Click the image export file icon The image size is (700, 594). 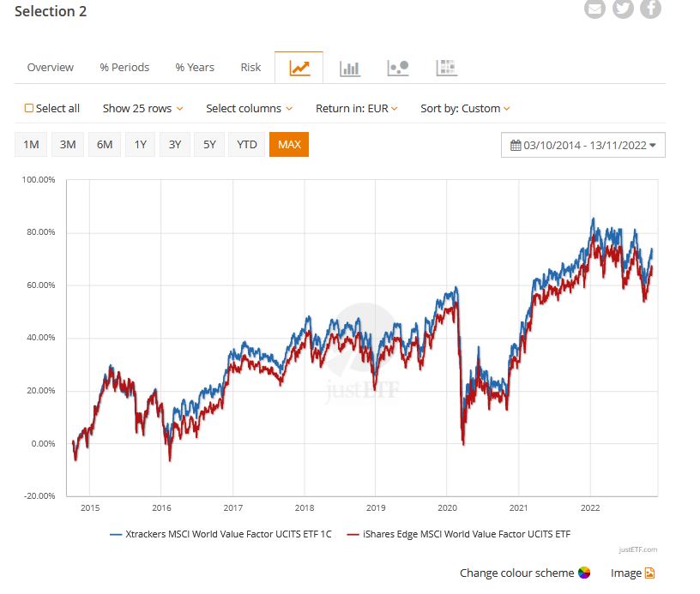click(650, 573)
